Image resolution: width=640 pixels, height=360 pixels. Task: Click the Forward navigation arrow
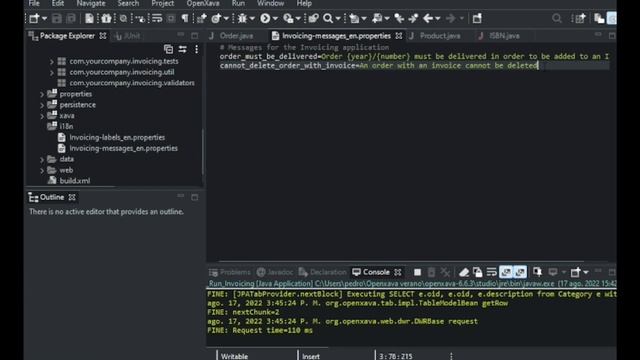click(451, 18)
